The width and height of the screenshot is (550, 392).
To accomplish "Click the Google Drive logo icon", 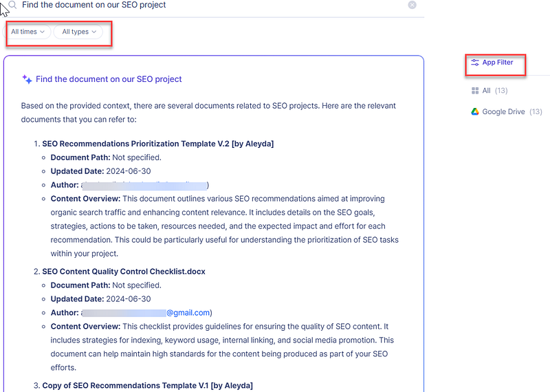I will tap(475, 111).
